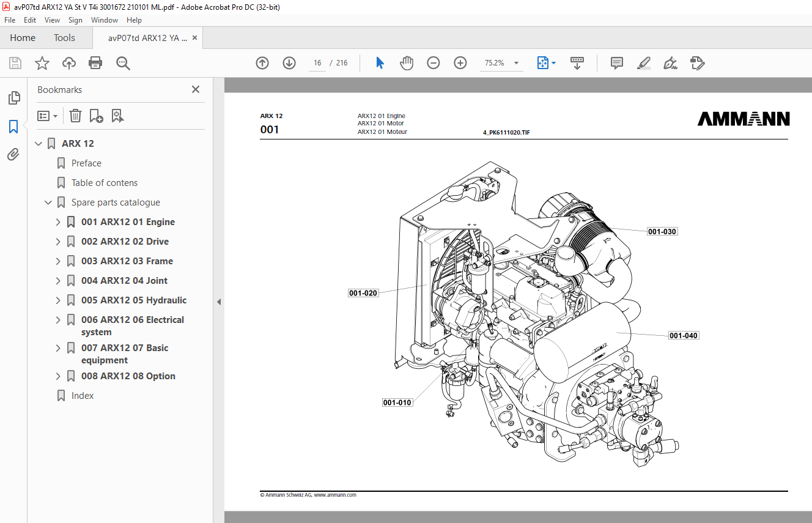Click the stamp tool icon
This screenshot has width=812, height=523.
point(697,63)
